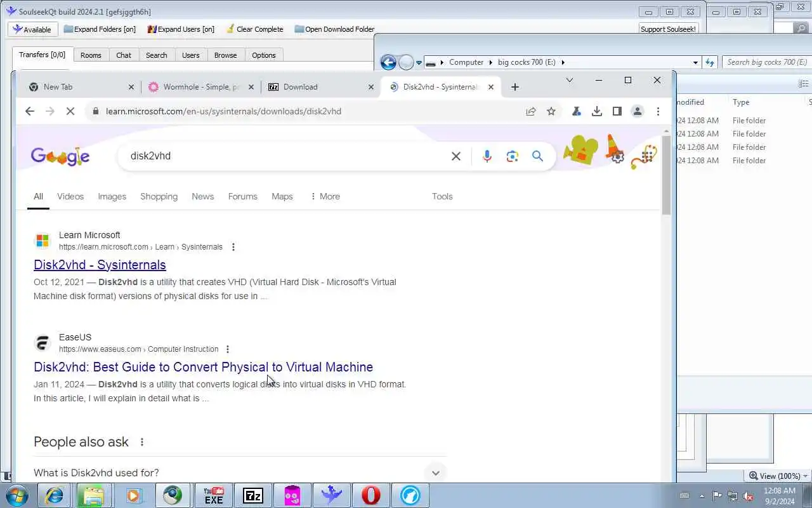Click Google voice search microphone
This screenshot has height=508, width=812.
(487, 156)
